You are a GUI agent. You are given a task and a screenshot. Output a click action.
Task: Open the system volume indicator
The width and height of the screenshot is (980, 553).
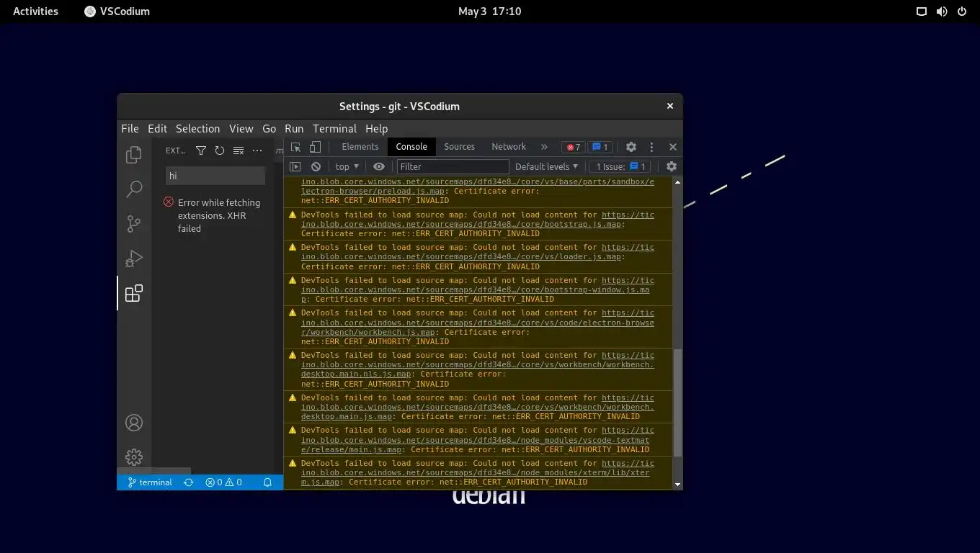click(x=941, y=11)
